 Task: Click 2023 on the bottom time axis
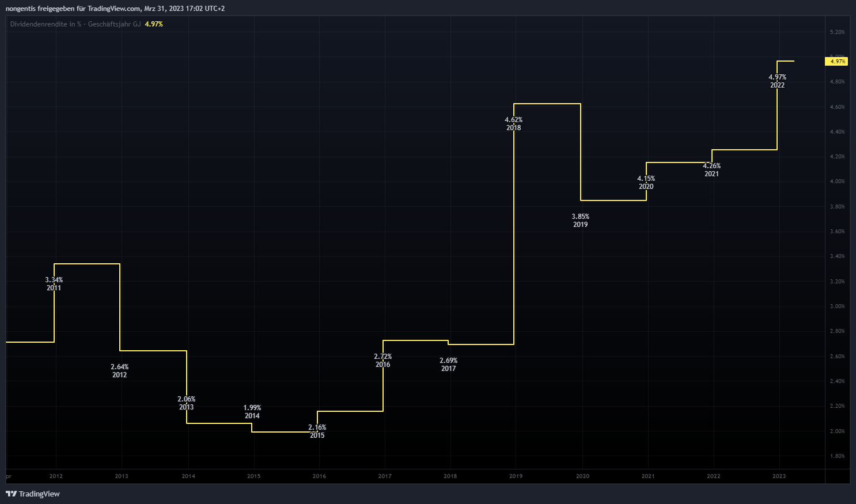pos(779,476)
